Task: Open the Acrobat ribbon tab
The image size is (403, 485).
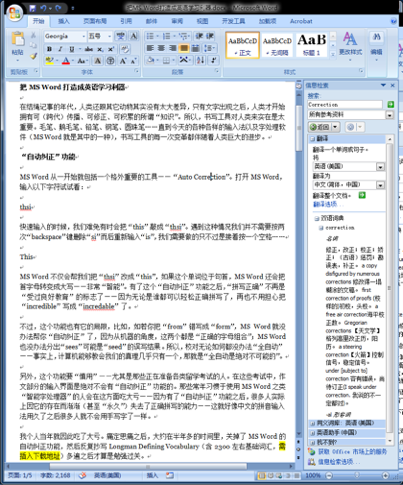Action: point(301,21)
